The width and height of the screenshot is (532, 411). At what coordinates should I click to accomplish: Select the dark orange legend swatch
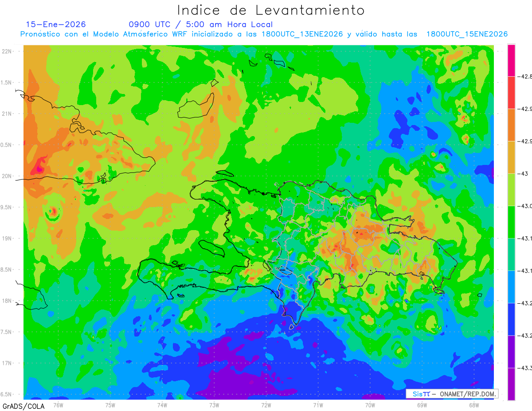pos(511,125)
